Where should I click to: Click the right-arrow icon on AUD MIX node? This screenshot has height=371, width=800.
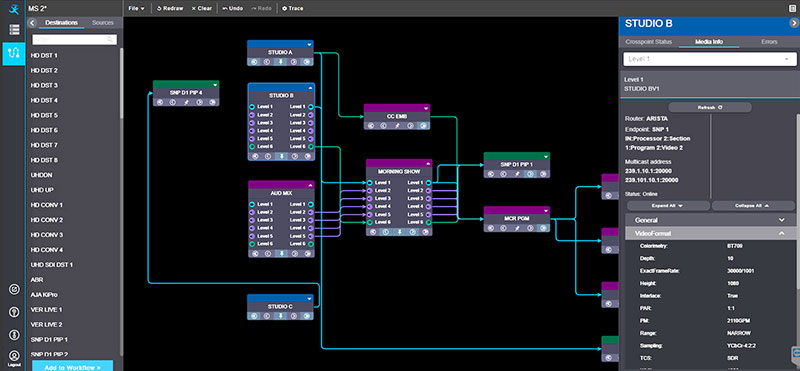tap(307, 253)
